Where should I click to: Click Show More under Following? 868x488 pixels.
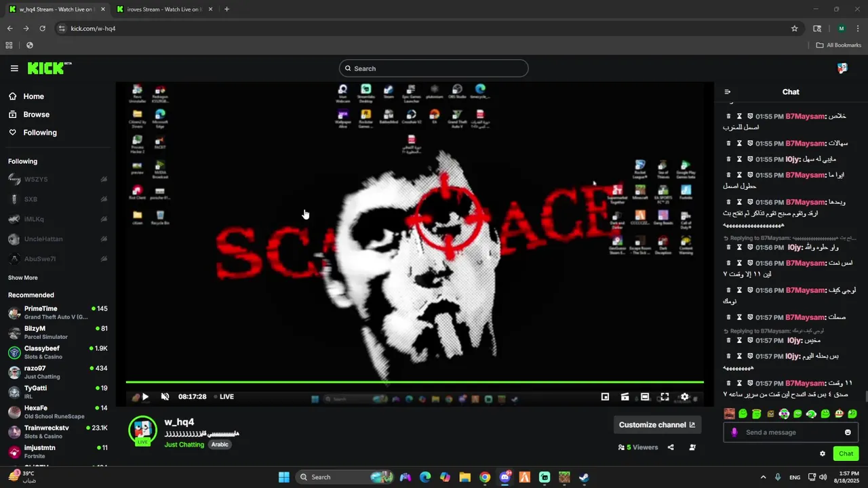pyautogui.click(x=23, y=278)
